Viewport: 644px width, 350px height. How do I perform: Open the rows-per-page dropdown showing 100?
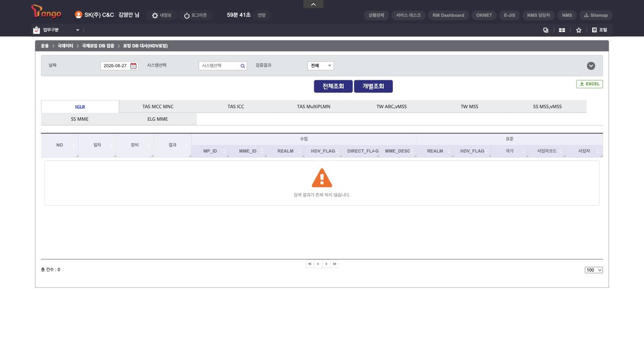(x=594, y=270)
